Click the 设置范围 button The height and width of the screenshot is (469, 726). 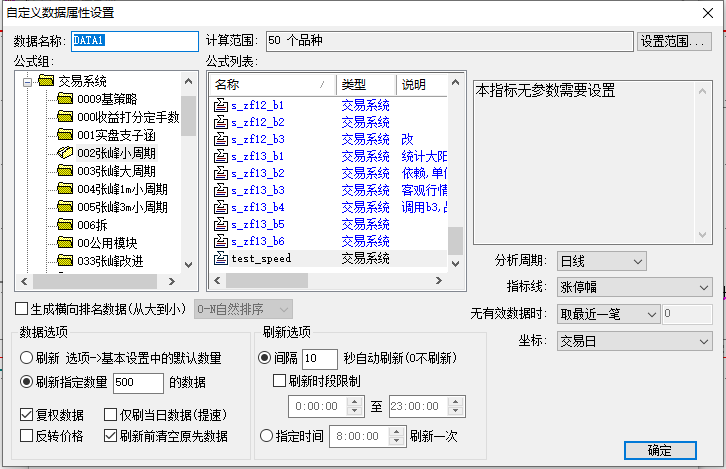point(673,41)
